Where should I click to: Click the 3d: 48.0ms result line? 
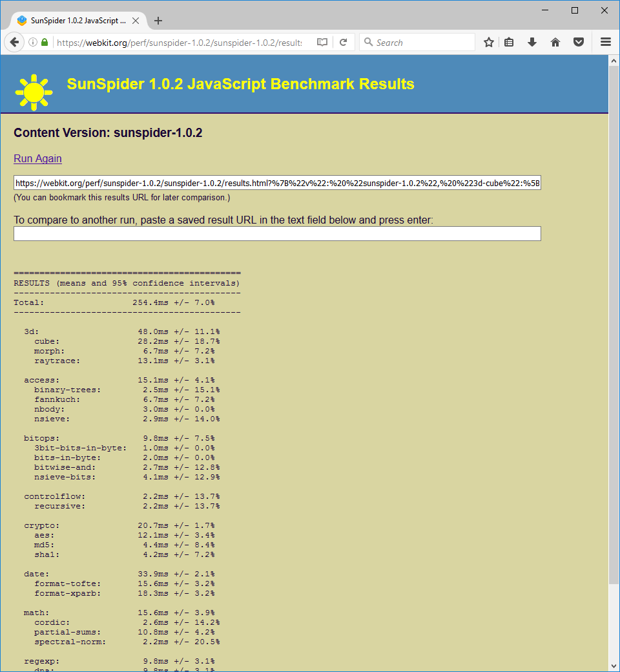[x=122, y=331]
